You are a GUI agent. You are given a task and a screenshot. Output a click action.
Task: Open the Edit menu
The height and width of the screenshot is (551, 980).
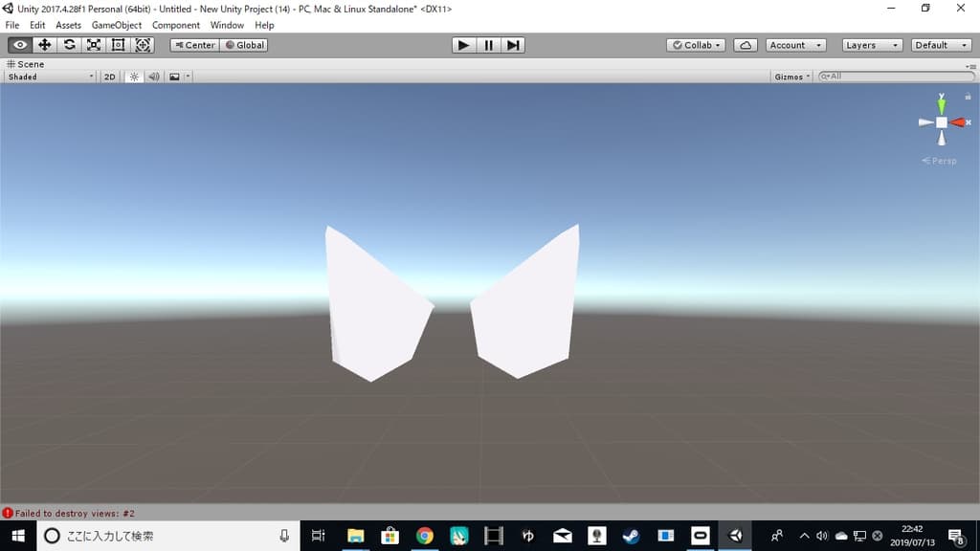tap(37, 25)
